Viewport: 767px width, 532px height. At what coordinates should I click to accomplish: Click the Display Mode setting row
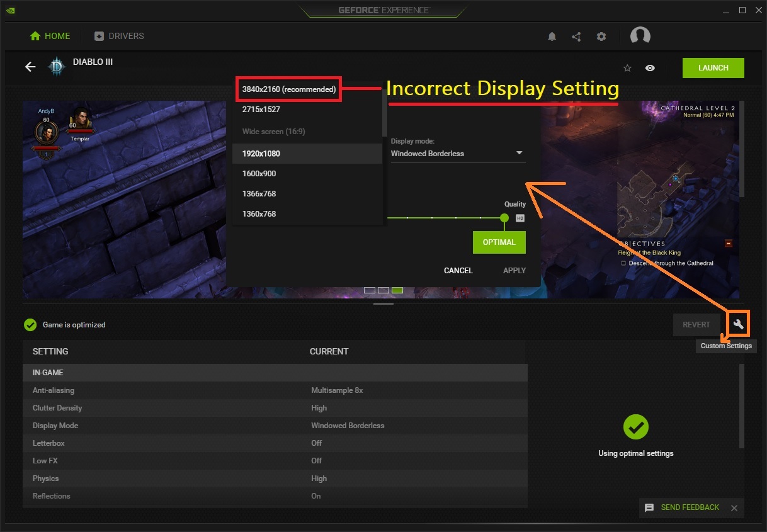pos(275,426)
